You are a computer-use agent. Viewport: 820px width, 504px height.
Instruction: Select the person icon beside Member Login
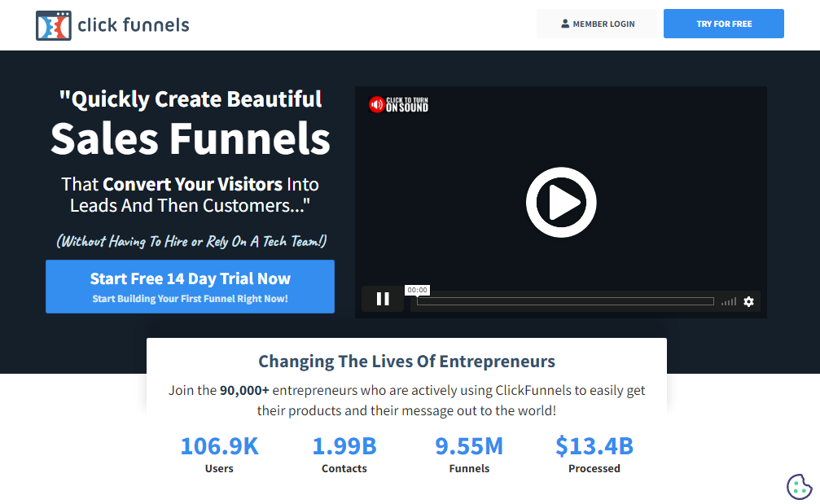pyautogui.click(x=565, y=23)
